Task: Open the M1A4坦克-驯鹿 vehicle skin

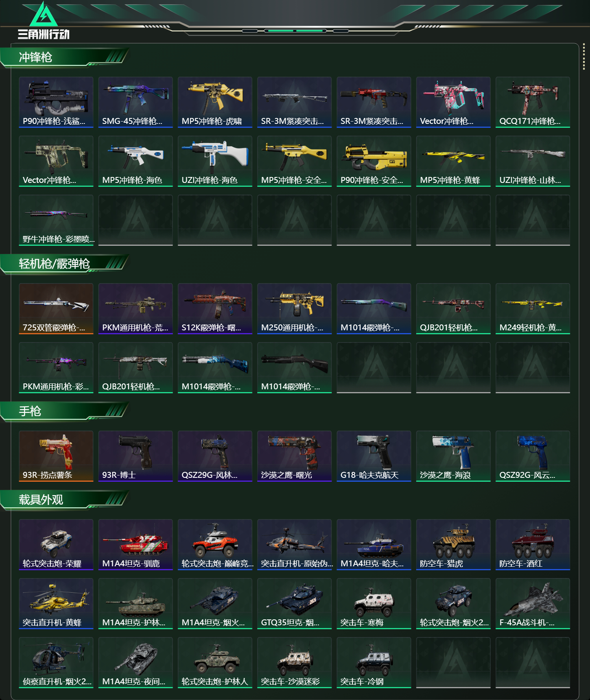Action: [x=135, y=545]
